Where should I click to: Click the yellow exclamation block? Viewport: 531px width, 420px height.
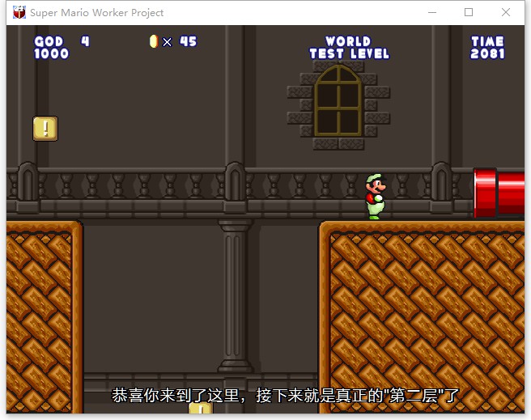click(45, 129)
